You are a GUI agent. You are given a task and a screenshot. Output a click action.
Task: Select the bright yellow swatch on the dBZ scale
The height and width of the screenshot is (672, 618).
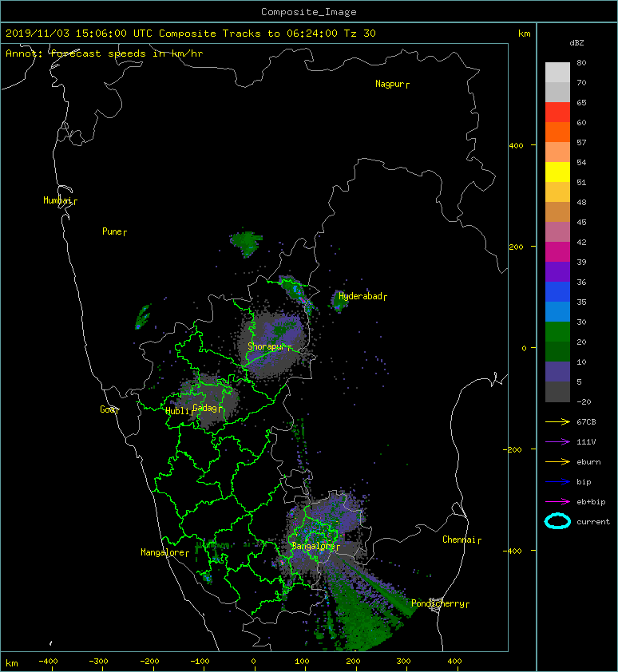coord(557,172)
